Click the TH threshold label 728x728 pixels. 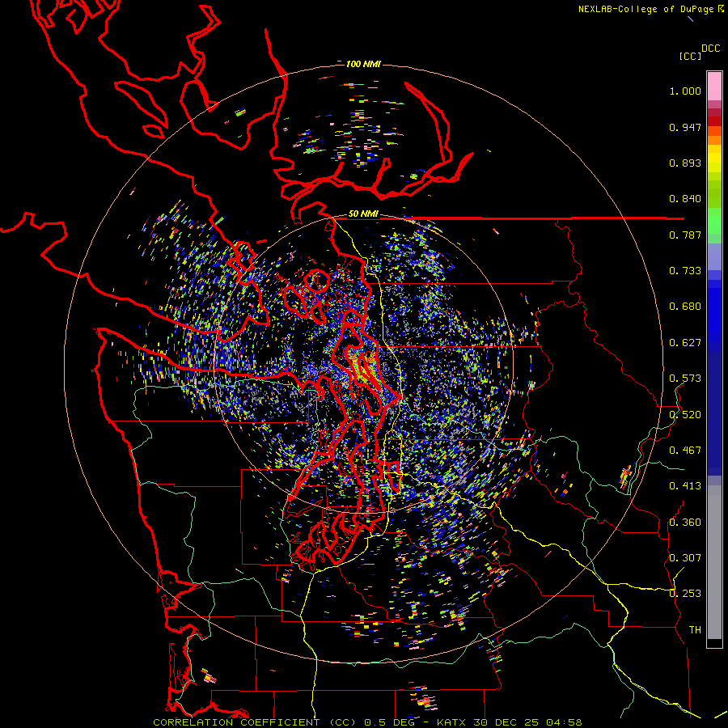[x=695, y=630]
